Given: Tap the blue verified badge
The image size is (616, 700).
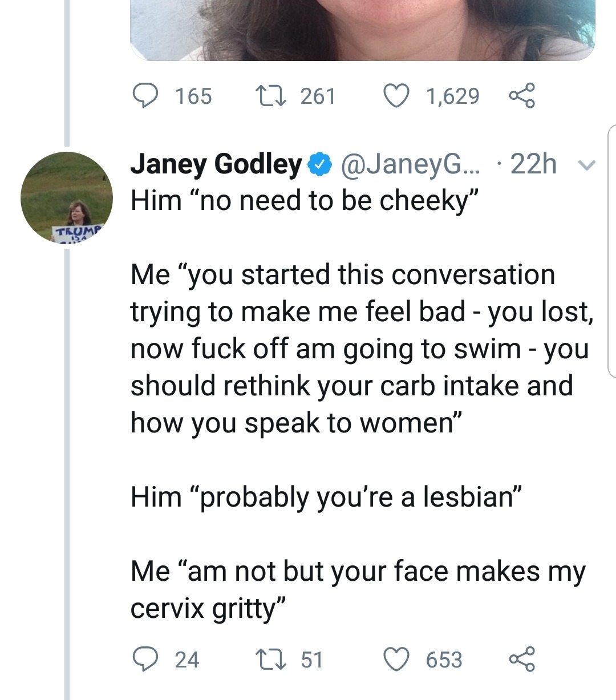Looking at the screenshot, I should point(319,164).
